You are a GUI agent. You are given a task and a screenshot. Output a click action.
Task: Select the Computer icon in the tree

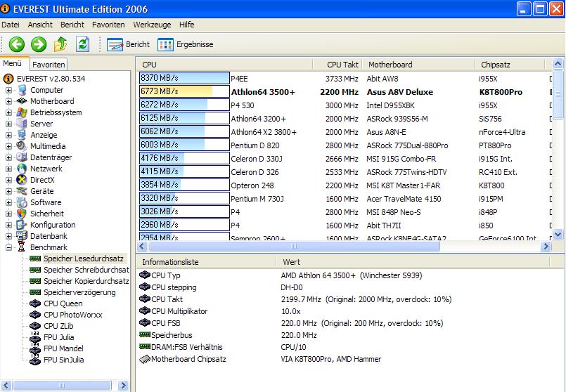click(22, 90)
